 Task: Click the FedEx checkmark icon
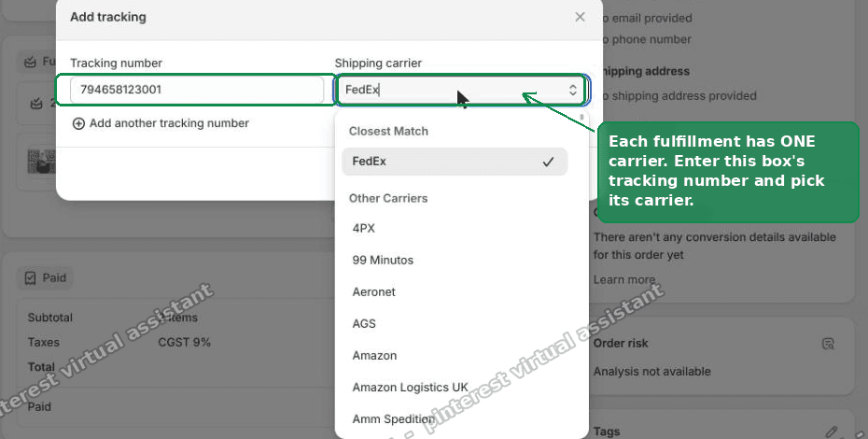(x=548, y=162)
